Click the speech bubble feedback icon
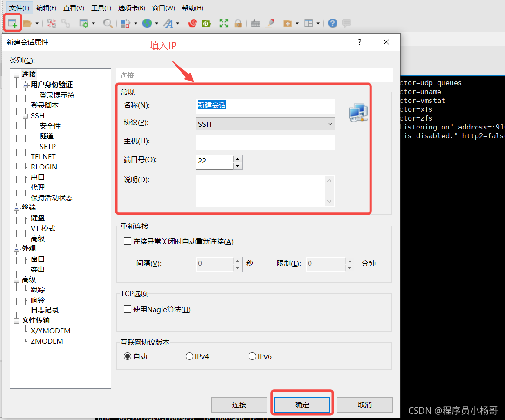 coord(347,23)
